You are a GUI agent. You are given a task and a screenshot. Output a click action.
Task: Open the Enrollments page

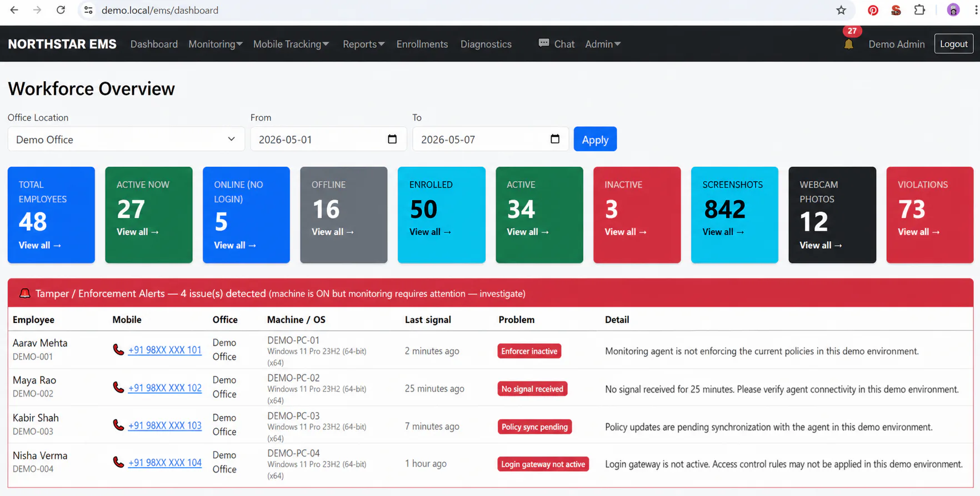[x=422, y=44]
